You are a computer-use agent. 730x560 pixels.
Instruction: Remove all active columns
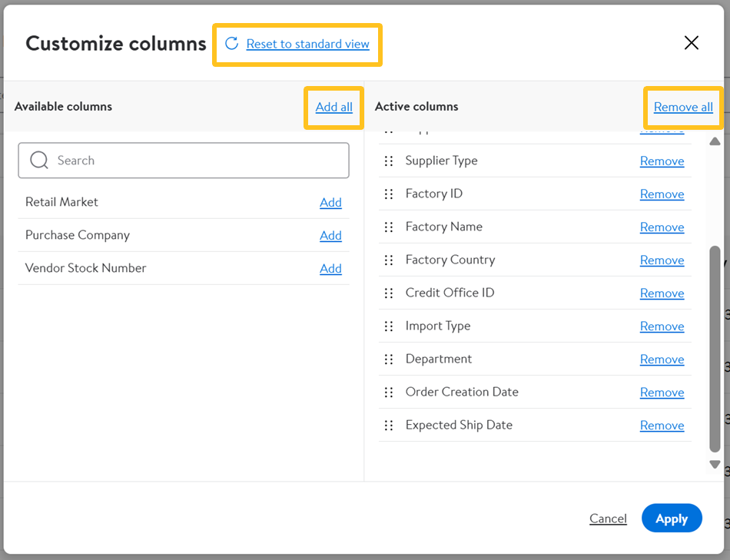pos(683,107)
